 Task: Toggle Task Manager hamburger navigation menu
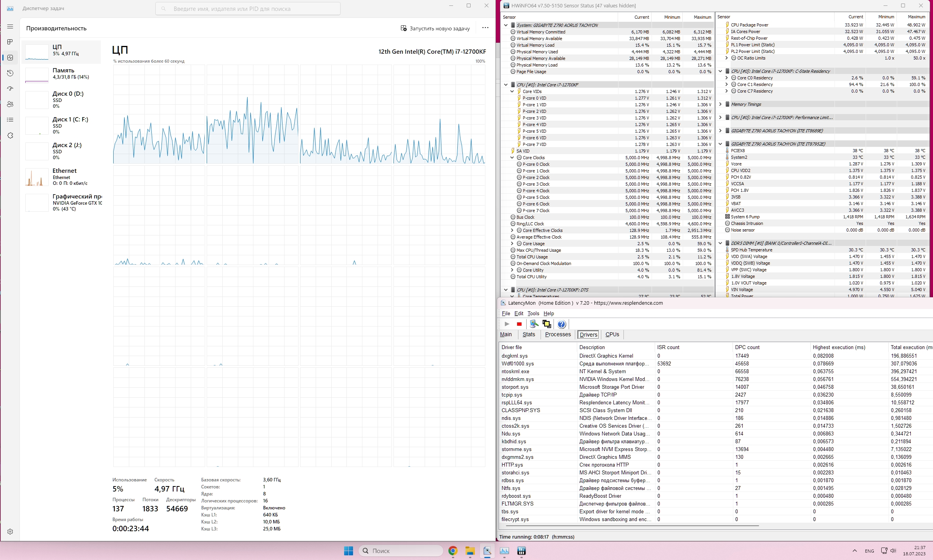click(x=10, y=26)
